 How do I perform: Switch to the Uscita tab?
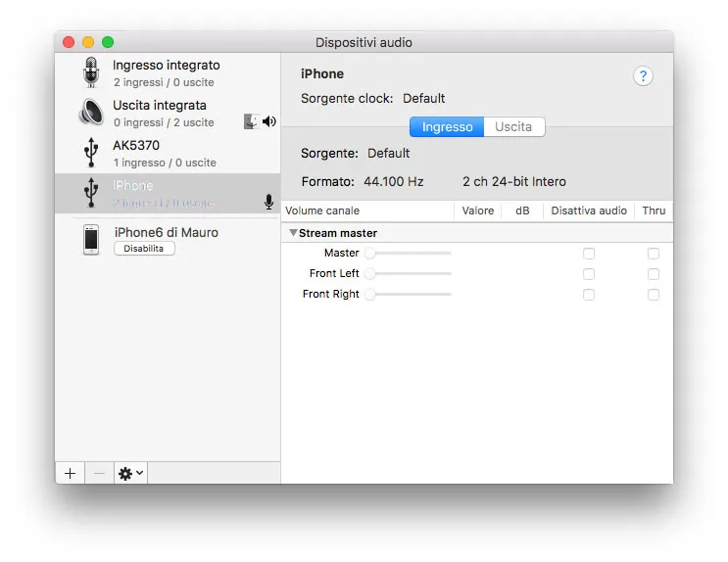[x=513, y=127]
